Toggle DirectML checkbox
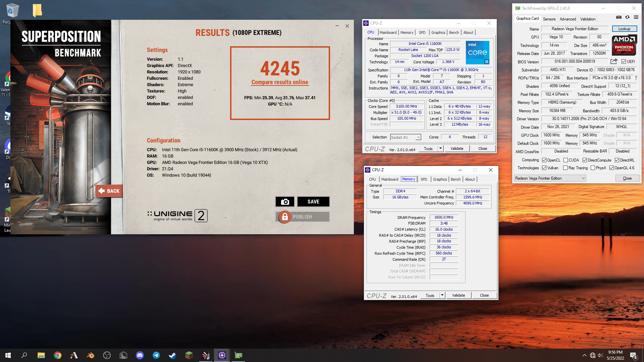The width and height of the screenshot is (644, 362). point(617,160)
